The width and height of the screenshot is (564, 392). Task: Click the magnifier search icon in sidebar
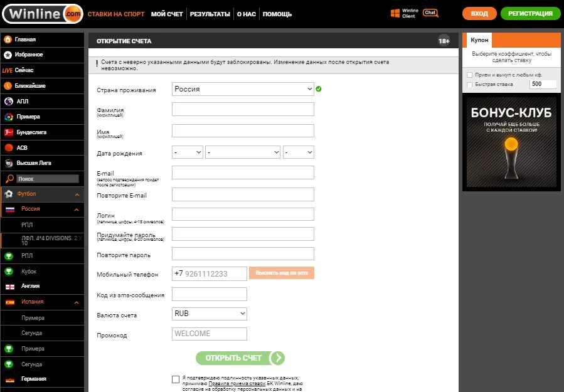pyautogui.click(x=9, y=179)
